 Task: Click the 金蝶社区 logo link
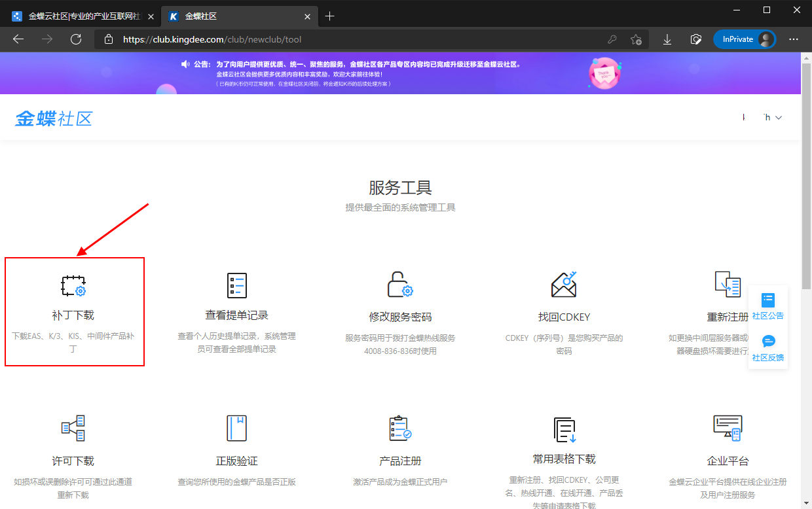coord(54,118)
